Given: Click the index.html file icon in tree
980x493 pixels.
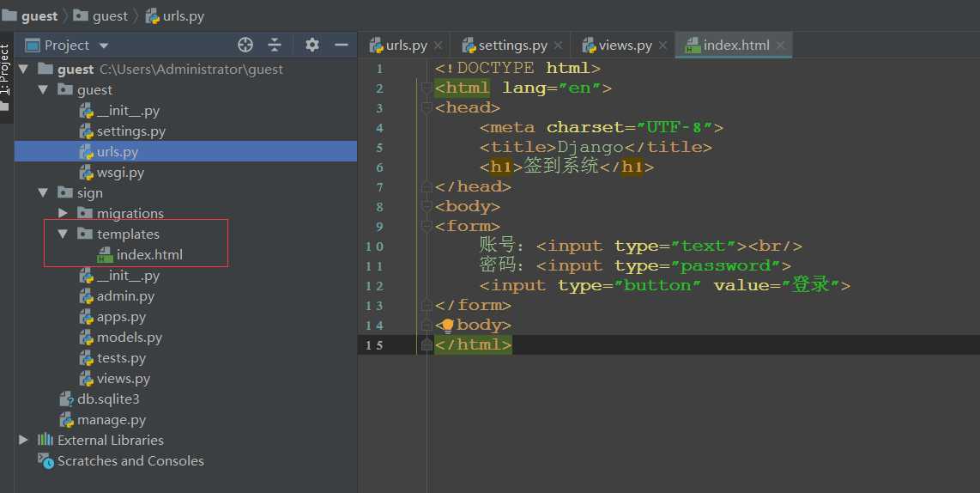Looking at the screenshot, I should [x=105, y=254].
